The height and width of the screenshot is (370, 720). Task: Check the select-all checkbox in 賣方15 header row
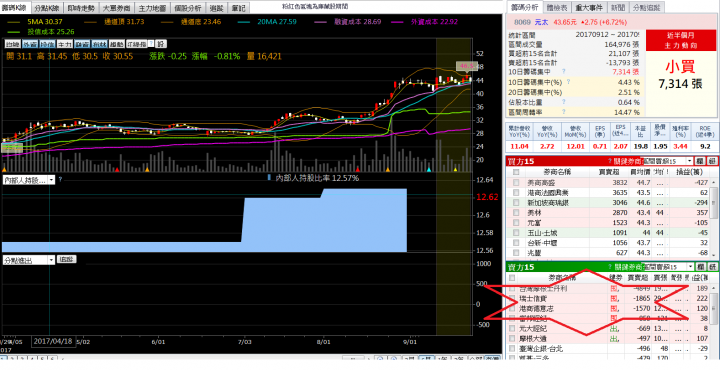(512, 278)
